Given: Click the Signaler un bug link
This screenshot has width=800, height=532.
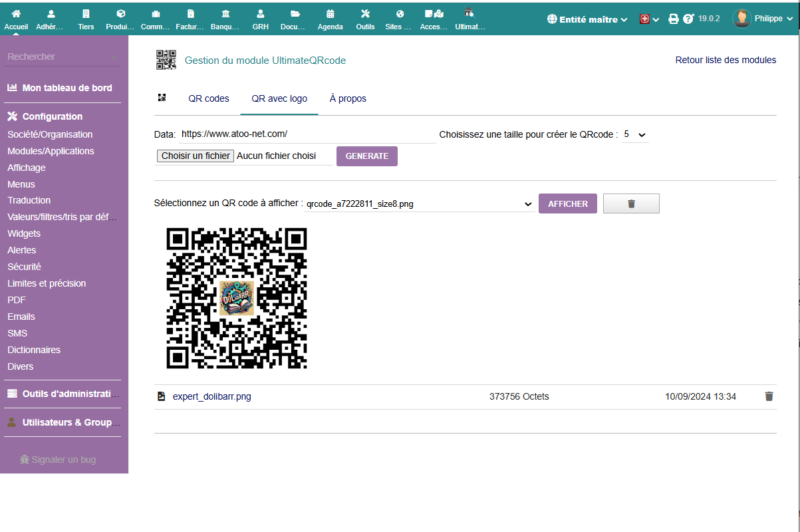Looking at the screenshot, I should [58, 460].
